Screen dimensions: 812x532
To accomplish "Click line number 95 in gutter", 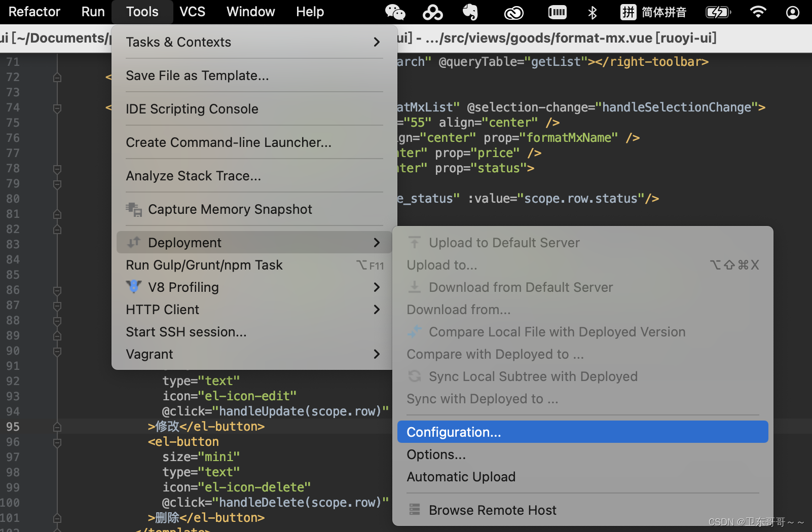I will tap(13, 427).
